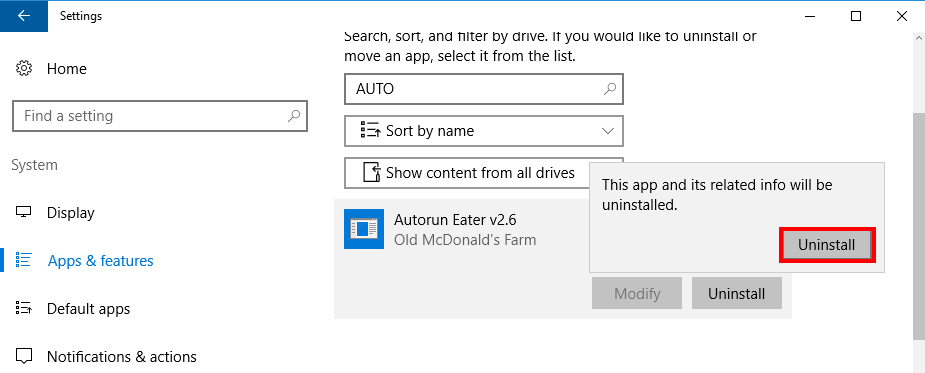
Task: Close the Settings window
Action: point(902,16)
